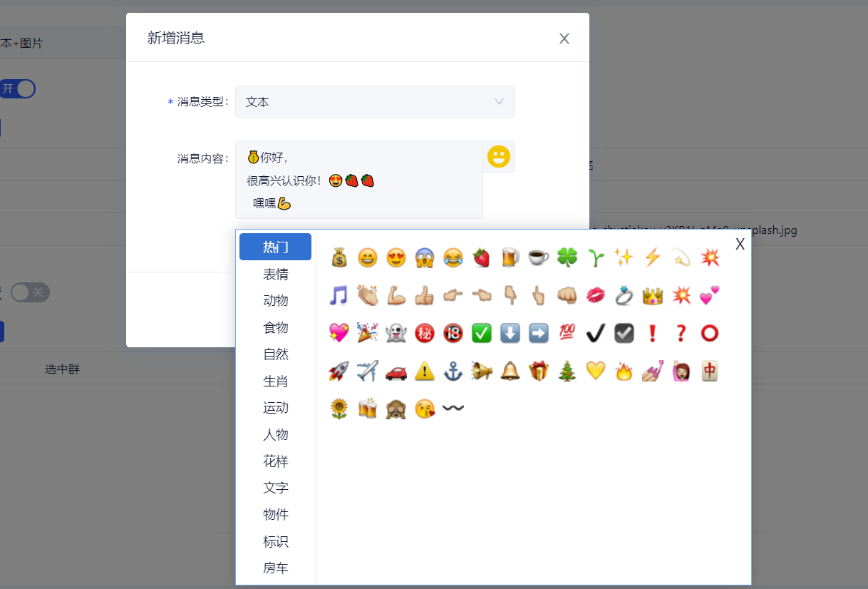This screenshot has width=868, height=589.
Task: Toggle the 开 switch on the left
Action: tap(16, 88)
